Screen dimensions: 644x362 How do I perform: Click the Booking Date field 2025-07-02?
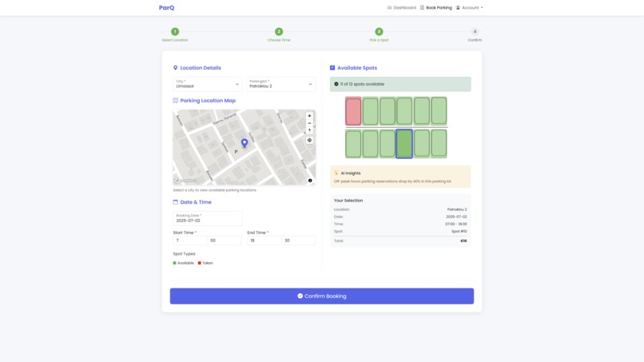(x=208, y=218)
